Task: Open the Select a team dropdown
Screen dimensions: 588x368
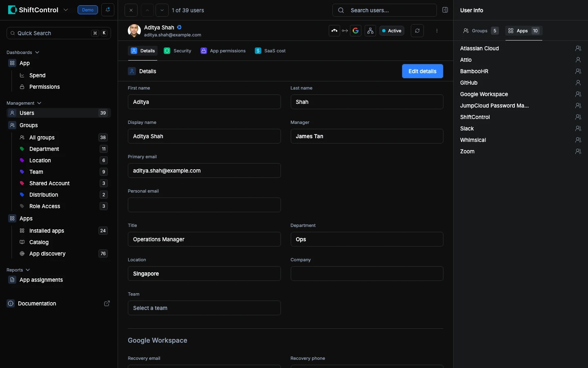Action: [204, 308]
